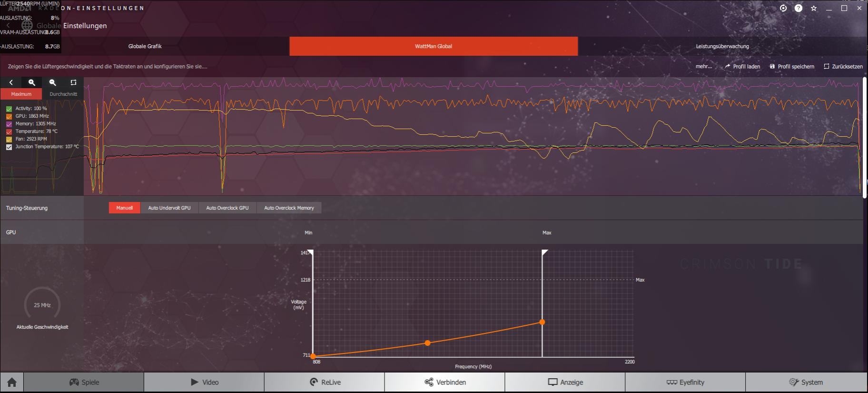Image resolution: width=868 pixels, height=393 pixels.
Task: Click Profil speichern to save profile
Action: coord(792,66)
